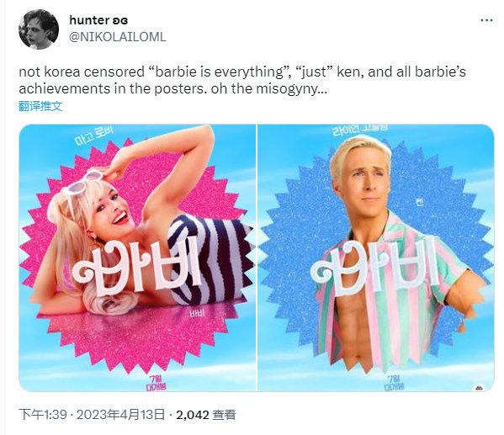The height and width of the screenshot is (435, 504).
Task: Click the 7월 대개봉 text on Barbie poster
Action: coord(156,382)
